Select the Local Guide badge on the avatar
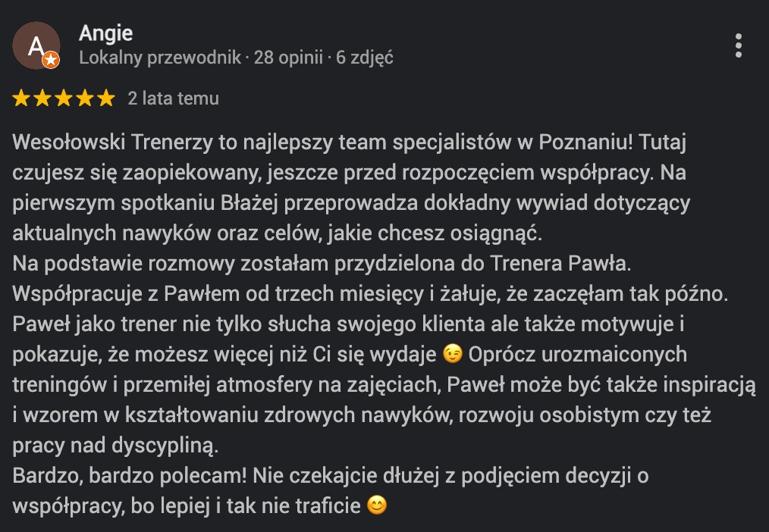Viewport: 769px width, 532px height. [x=51, y=58]
